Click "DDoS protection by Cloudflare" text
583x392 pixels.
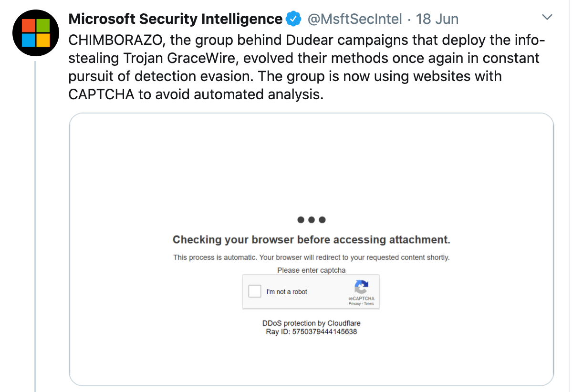tap(311, 323)
